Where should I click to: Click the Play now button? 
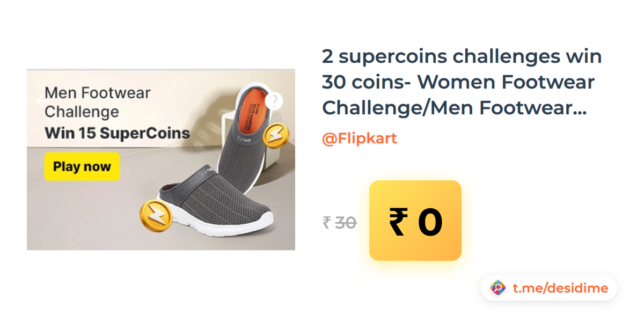click(82, 166)
